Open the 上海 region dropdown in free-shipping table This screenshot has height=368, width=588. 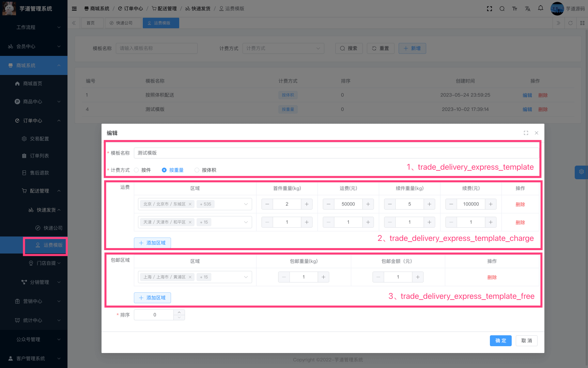point(245,277)
